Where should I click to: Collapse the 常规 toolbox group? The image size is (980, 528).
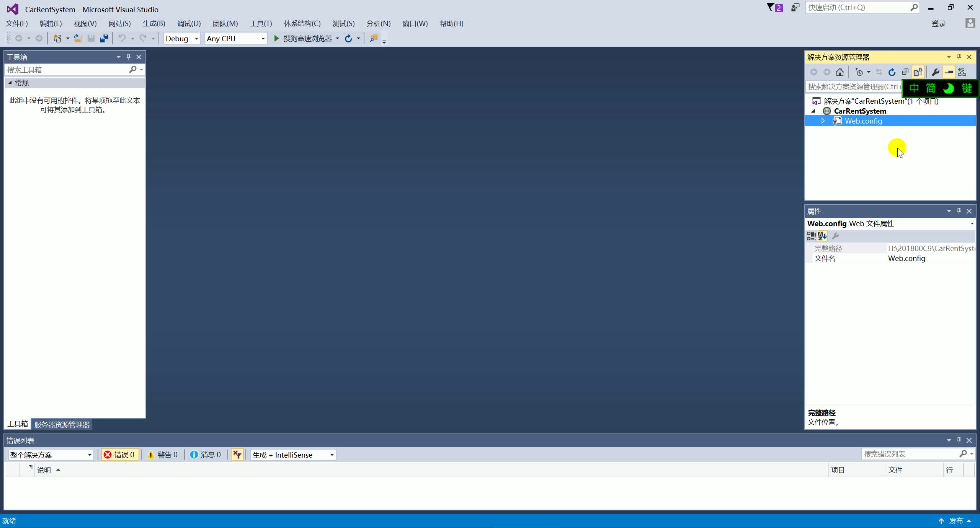click(10, 83)
